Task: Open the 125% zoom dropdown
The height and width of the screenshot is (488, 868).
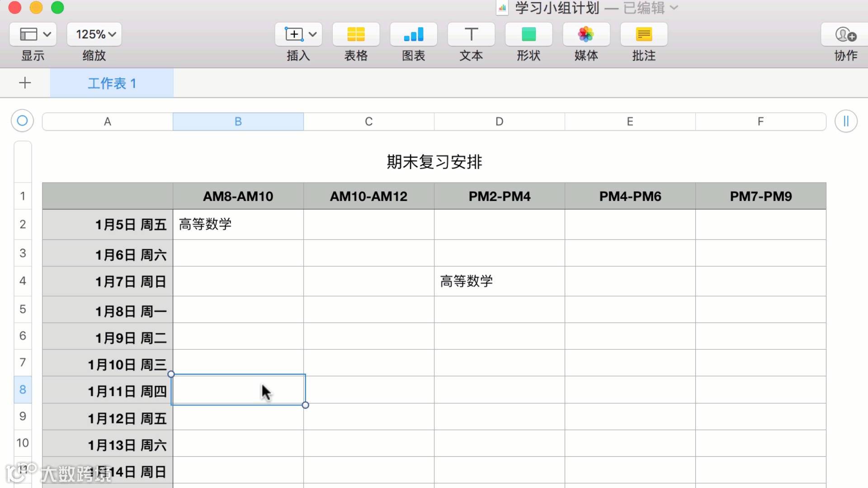Action: 94,34
